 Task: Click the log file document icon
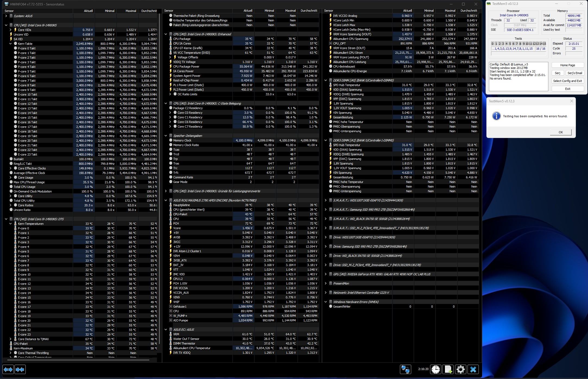click(x=448, y=369)
